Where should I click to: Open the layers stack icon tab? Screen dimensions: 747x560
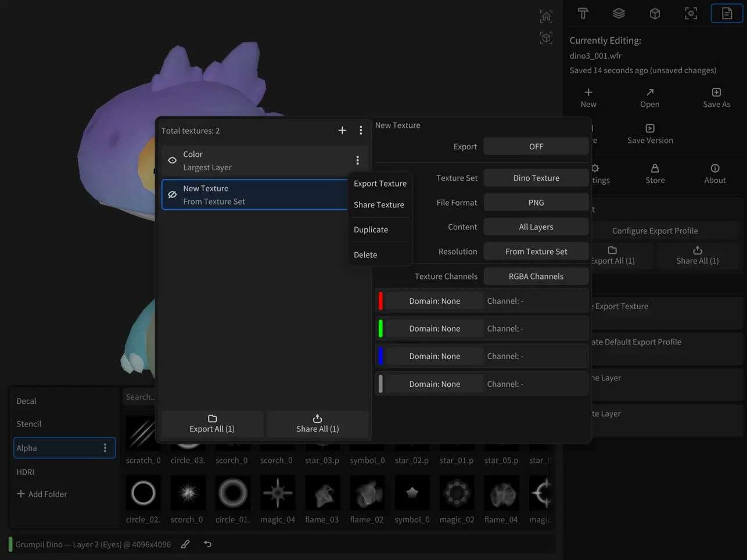tap(619, 13)
